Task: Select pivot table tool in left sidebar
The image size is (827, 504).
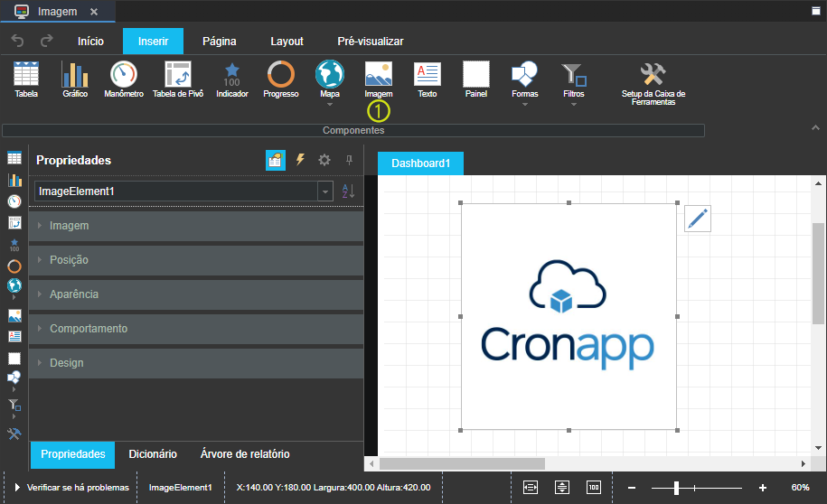Action: 14,222
